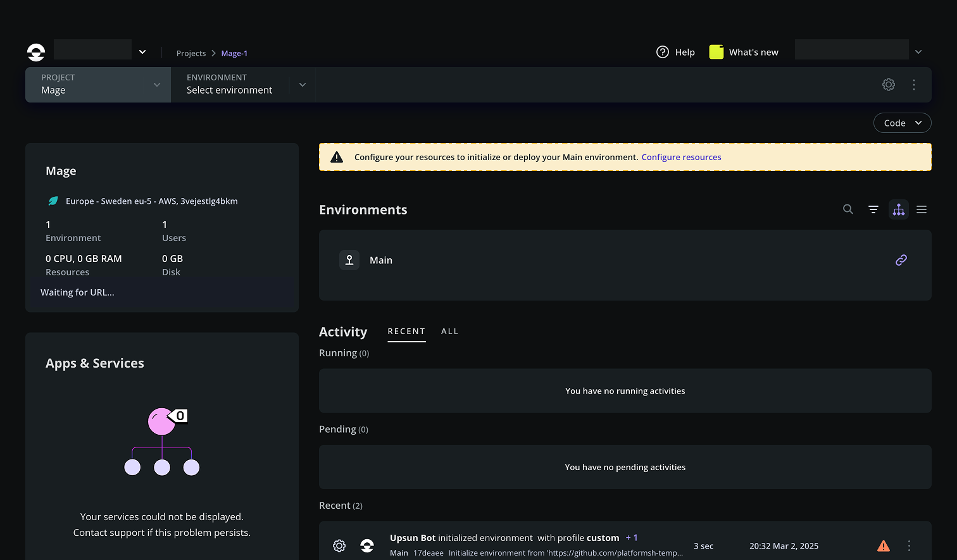Expand the user account menu chevron
The image size is (957, 560).
point(918,52)
